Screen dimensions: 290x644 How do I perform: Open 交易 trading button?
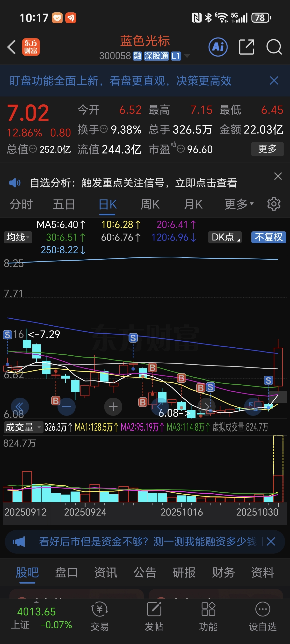tap(100, 616)
